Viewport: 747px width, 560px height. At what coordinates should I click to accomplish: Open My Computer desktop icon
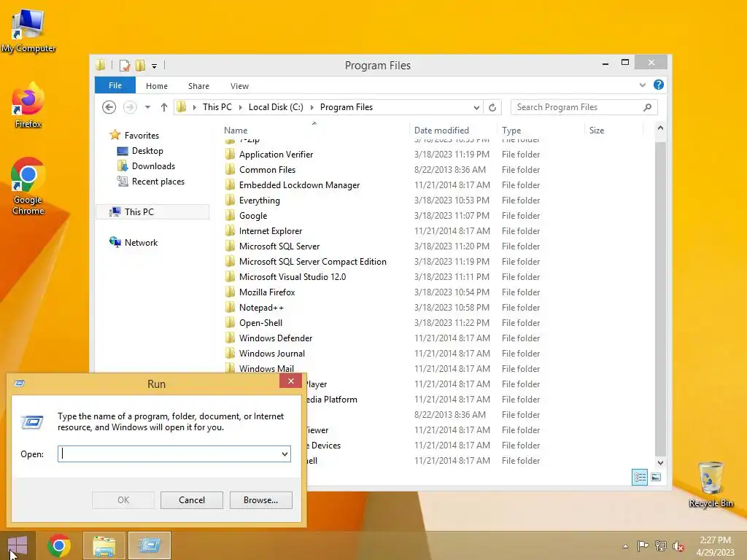28,31
